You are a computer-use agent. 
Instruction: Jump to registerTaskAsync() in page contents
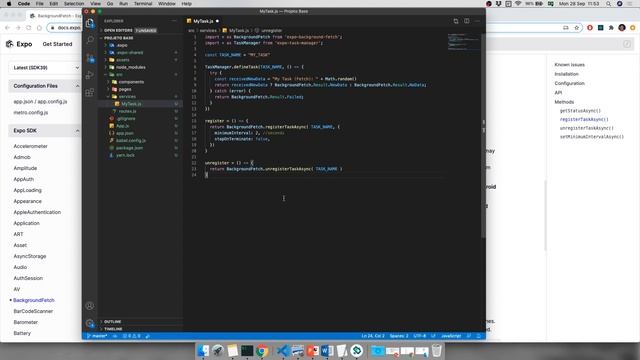tap(584, 120)
